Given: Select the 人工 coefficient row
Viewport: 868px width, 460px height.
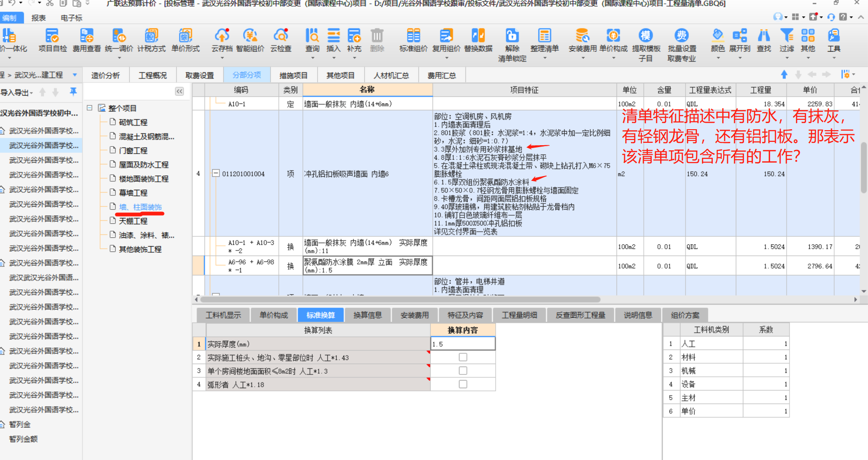Looking at the screenshot, I should 726,343.
